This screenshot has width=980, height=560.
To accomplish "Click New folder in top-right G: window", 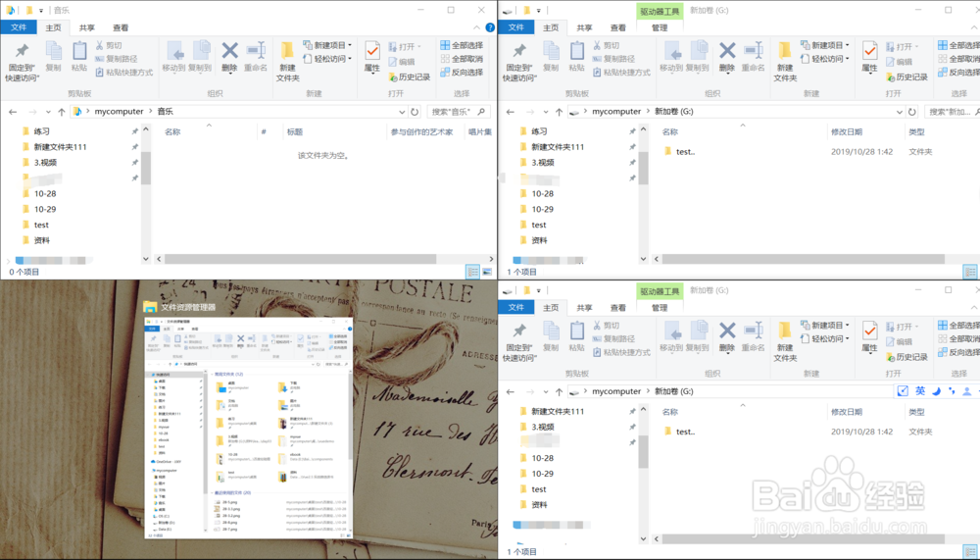I will [785, 62].
